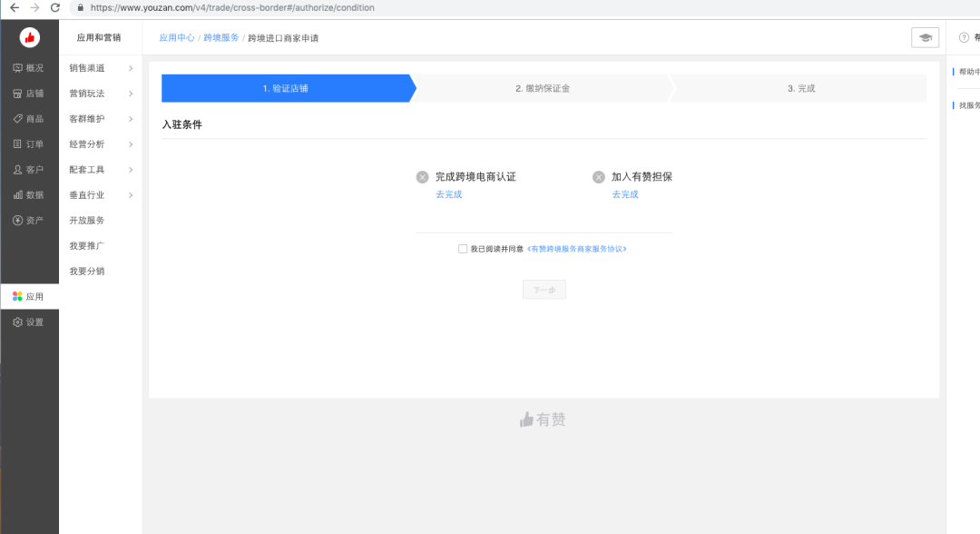
Task: Open the 设置 settings gear icon
Action: (x=18, y=322)
